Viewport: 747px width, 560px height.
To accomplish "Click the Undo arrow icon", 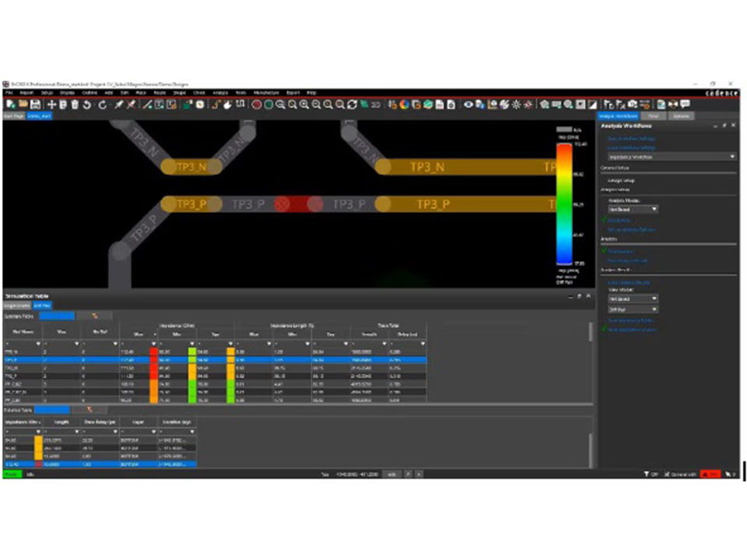I will coord(88,104).
